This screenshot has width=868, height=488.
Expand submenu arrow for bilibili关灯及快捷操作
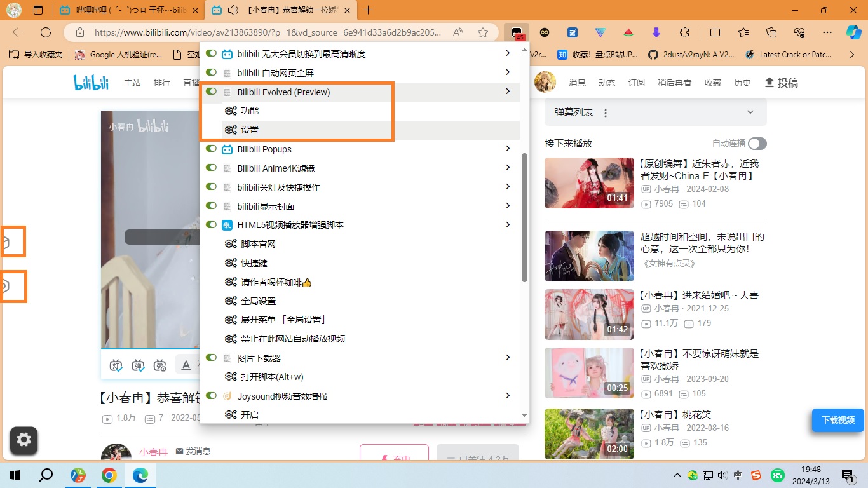tap(508, 187)
